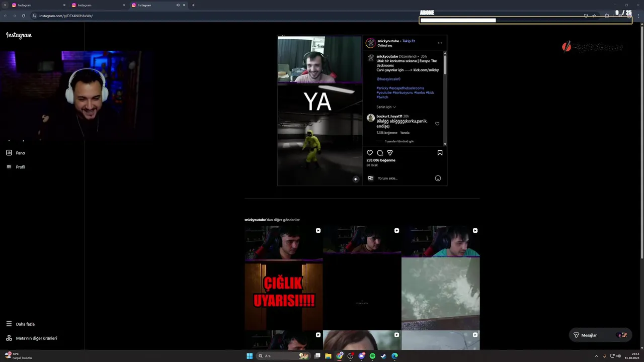644x362 pixels.
Task: Open File Explorer from the taskbar
Action: coord(328,356)
